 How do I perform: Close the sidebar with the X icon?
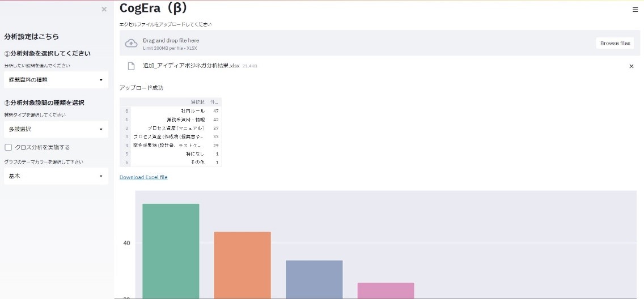pos(104,9)
